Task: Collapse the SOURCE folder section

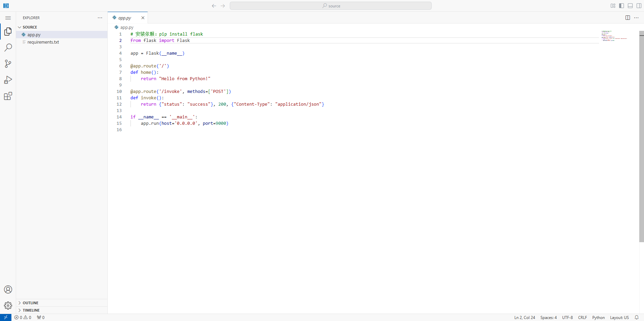Action: tap(62, 27)
